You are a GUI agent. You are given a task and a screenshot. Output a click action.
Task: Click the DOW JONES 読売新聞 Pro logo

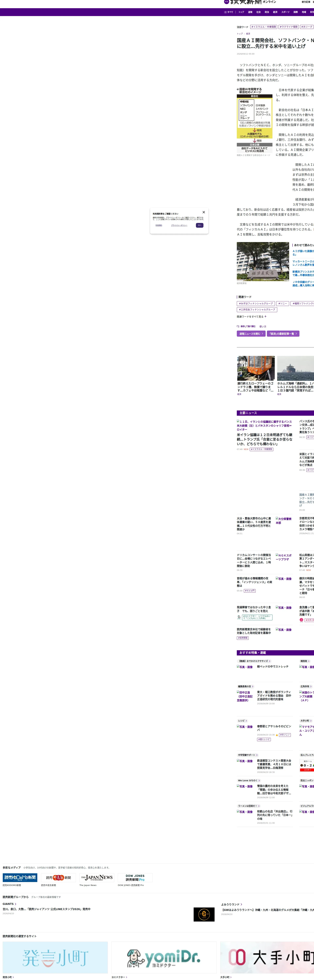coord(135,878)
